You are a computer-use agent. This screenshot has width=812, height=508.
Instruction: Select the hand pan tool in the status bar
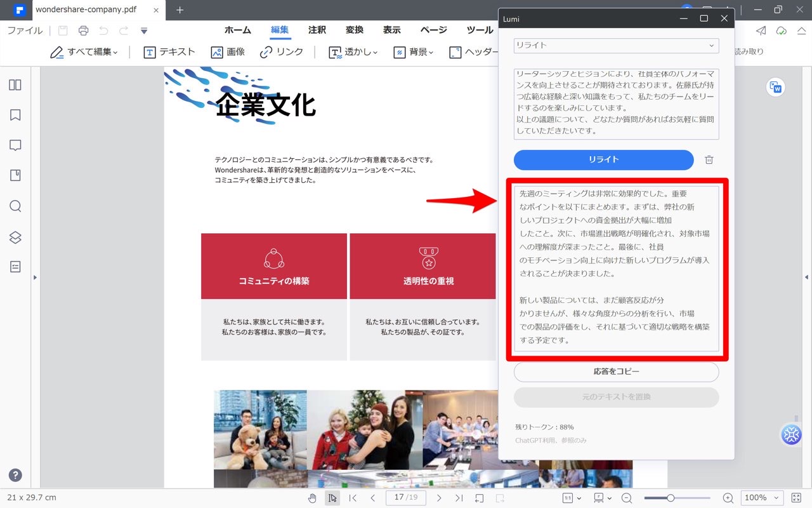click(312, 498)
